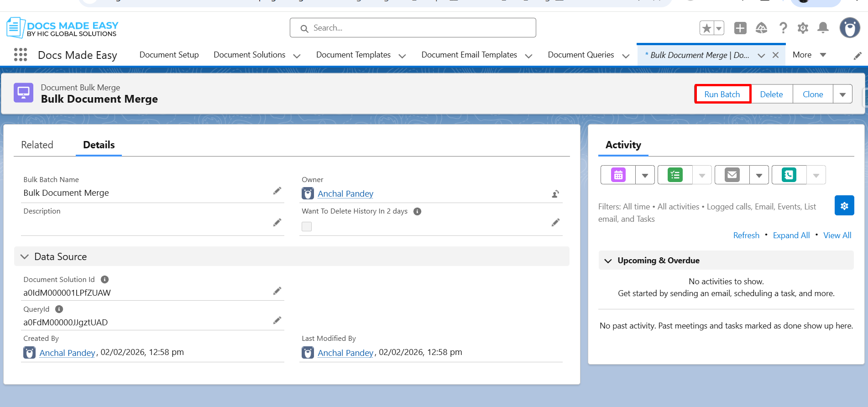Switch to the Related tab

pos(37,145)
